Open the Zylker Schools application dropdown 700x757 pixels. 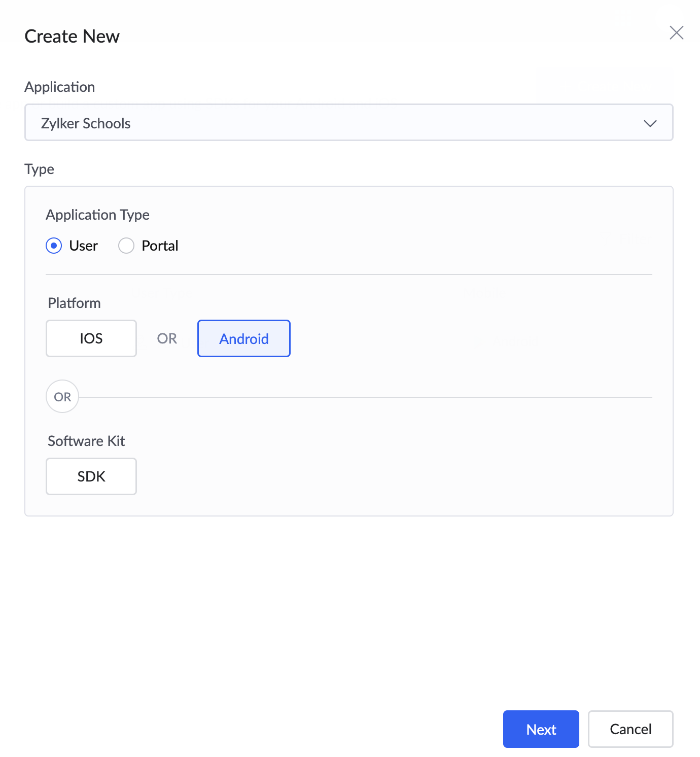tap(348, 123)
